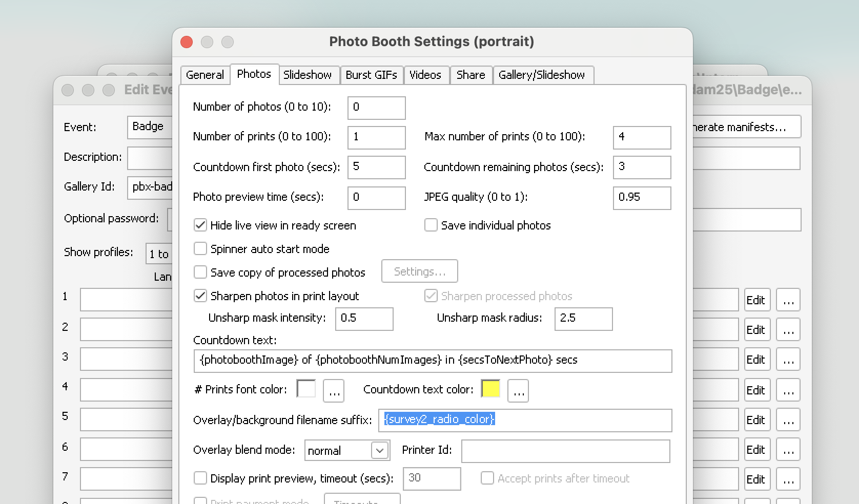Click the yellow Countdown text color swatch
Image resolution: width=859 pixels, height=504 pixels.
click(490, 389)
